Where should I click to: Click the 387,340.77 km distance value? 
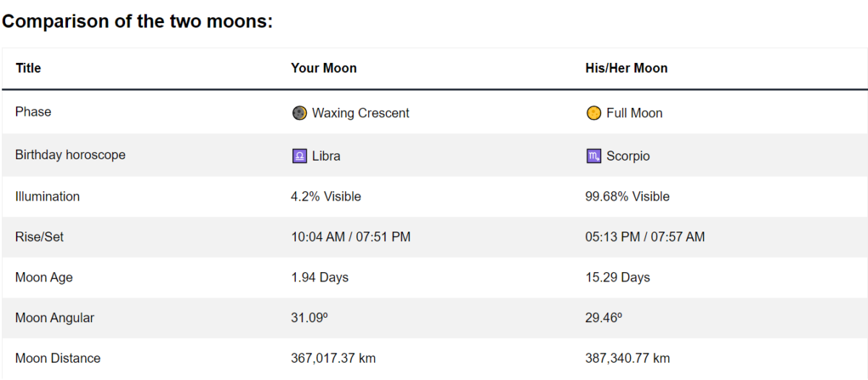627,358
